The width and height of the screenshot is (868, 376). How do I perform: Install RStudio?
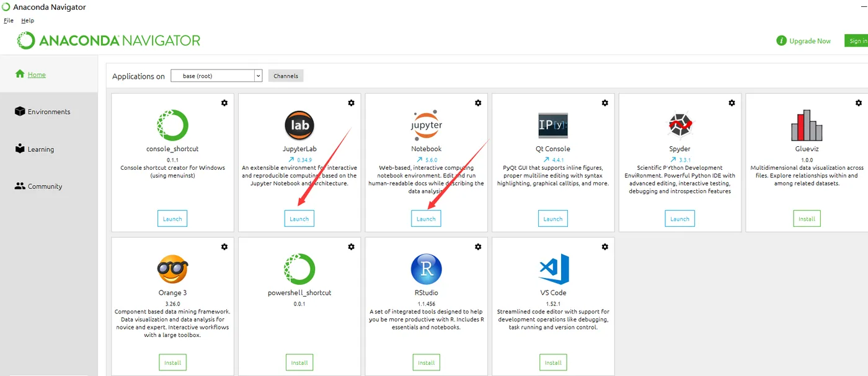point(426,362)
